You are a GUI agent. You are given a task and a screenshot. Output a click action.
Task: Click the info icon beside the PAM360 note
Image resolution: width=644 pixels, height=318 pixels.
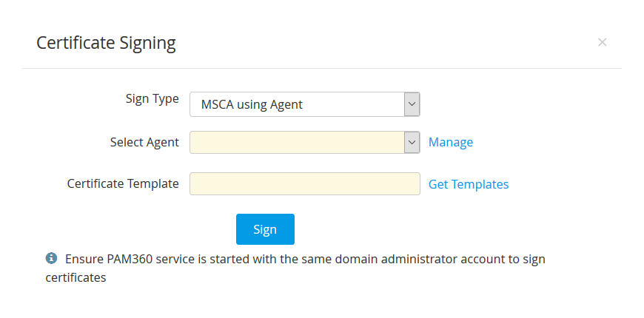point(51,258)
